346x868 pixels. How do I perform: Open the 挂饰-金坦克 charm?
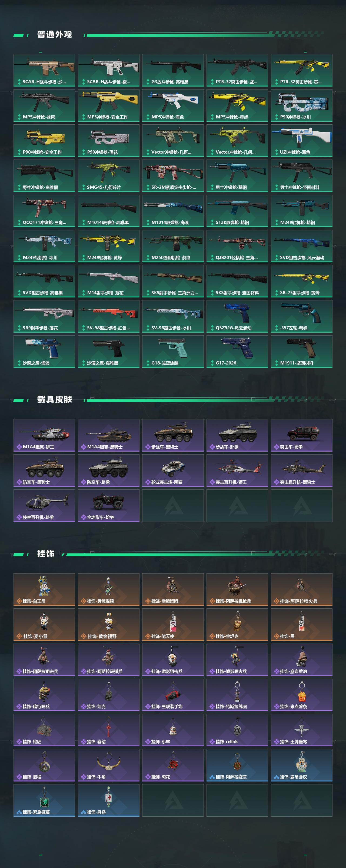[237, 624]
